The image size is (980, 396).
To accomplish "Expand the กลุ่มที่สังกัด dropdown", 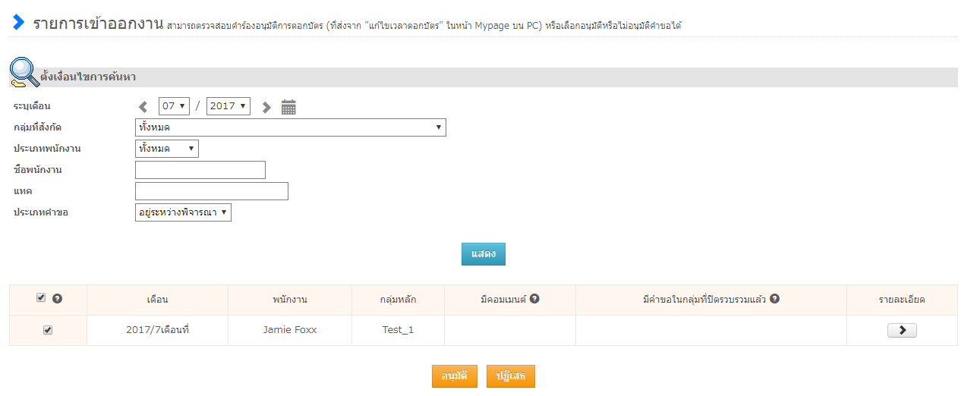I will (x=290, y=127).
